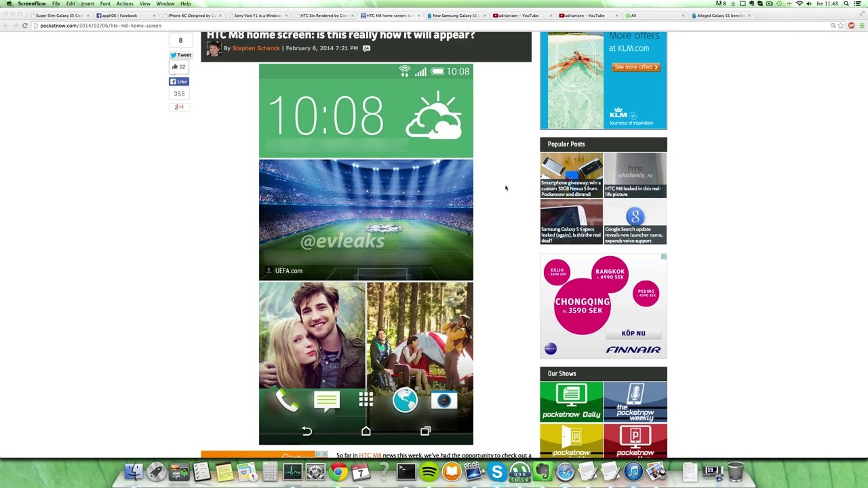
Task: Open Activity Monitor in dock
Action: [292, 471]
